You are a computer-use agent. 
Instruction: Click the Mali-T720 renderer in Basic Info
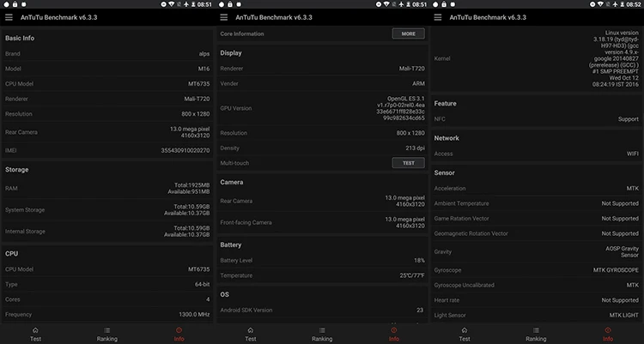[197, 99]
